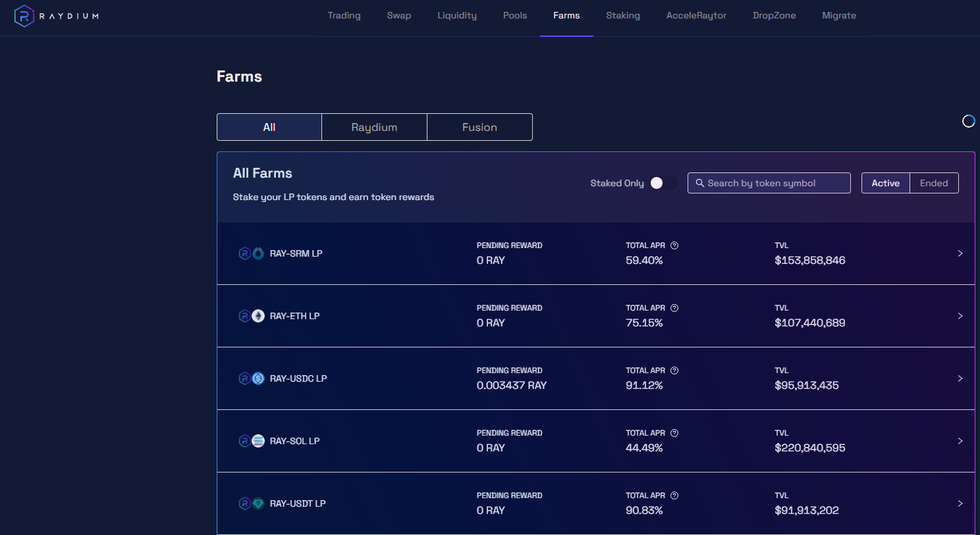Click the RAY-SOL LP token pair icon
980x535 pixels.
(x=251, y=441)
